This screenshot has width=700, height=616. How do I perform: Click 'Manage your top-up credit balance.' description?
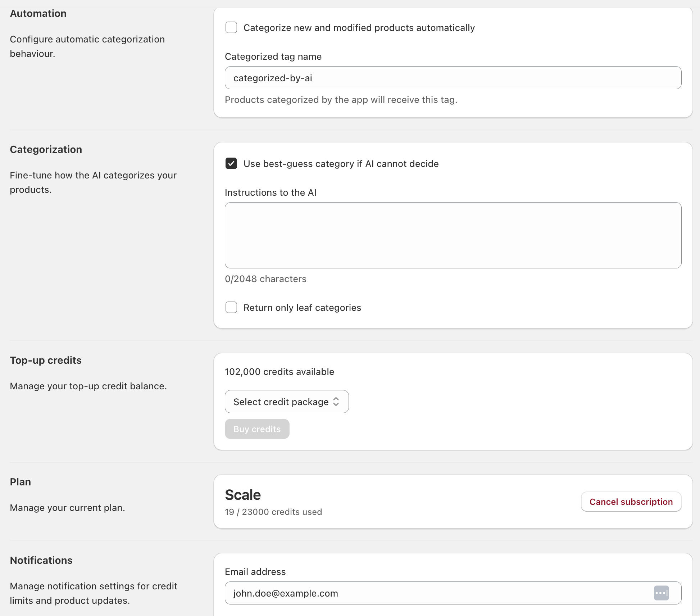(88, 386)
